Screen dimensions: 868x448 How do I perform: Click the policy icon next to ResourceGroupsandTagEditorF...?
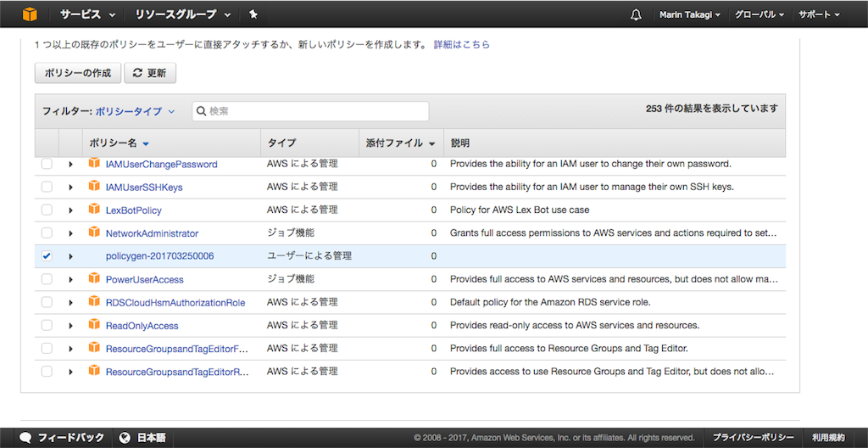click(x=94, y=348)
